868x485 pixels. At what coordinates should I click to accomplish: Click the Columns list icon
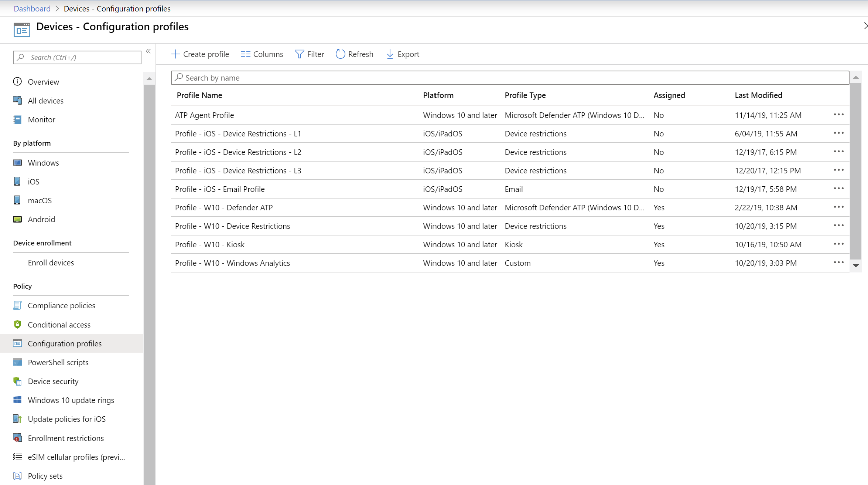[x=246, y=54]
